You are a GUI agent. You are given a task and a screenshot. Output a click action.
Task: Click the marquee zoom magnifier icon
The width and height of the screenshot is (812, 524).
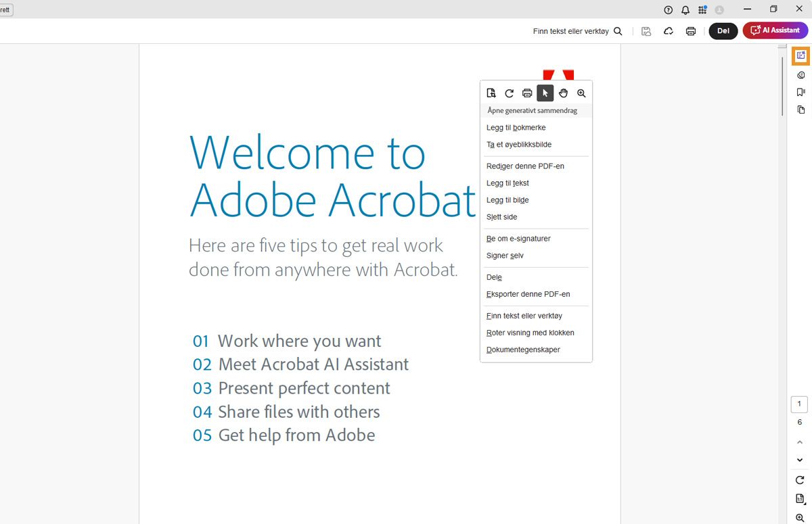coord(581,93)
